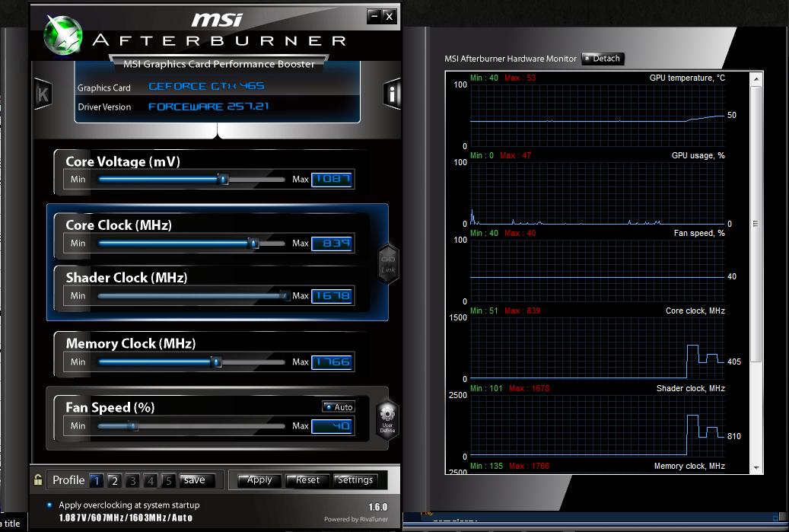
Task: Click the Detach hardware monitor button
Action: (603, 59)
